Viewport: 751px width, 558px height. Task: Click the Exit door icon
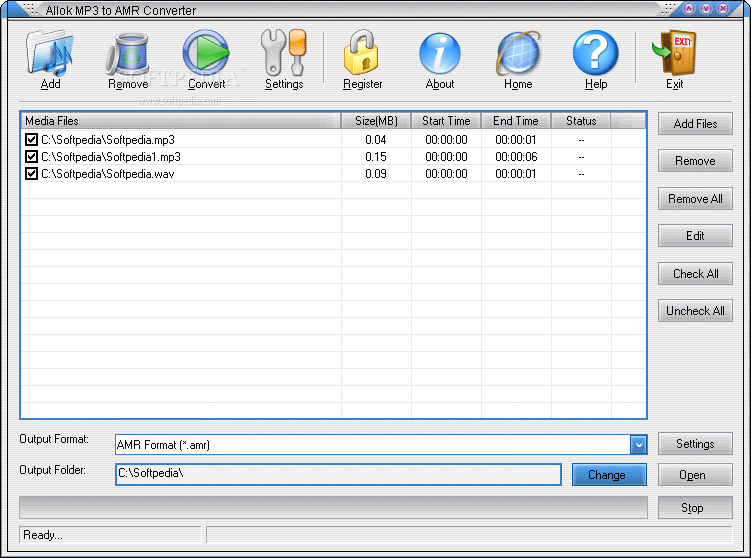674,53
